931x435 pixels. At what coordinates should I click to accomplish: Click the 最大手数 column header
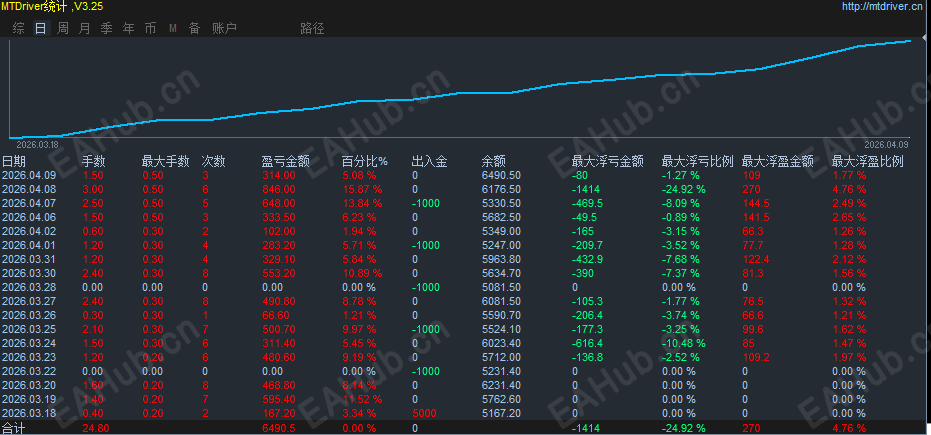click(x=166, y=161)
